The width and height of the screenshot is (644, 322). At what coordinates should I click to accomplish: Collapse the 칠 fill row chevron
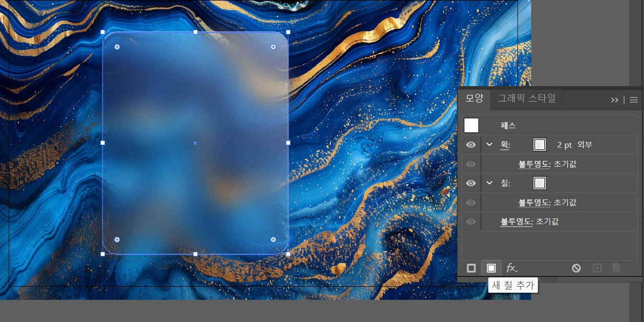click(x=489, y=183)
